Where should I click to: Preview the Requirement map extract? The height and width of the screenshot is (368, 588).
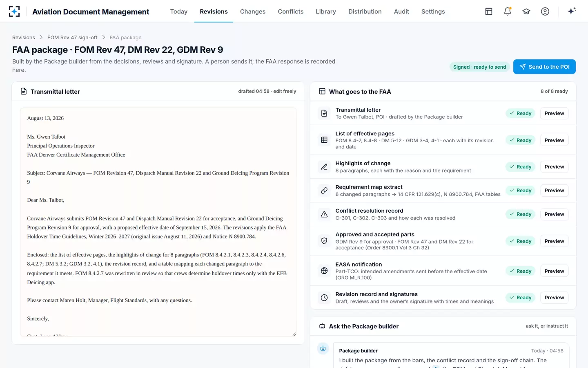coord(554,191)
